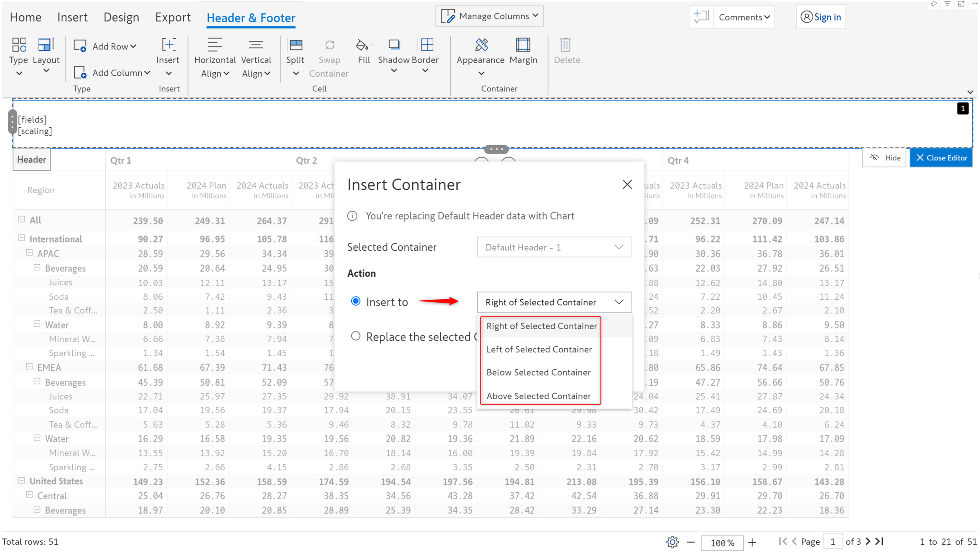Open the settings gear in status bar
Image resolution: width=980 pixels, height=553 pixels.
click(x=672, y=542)
